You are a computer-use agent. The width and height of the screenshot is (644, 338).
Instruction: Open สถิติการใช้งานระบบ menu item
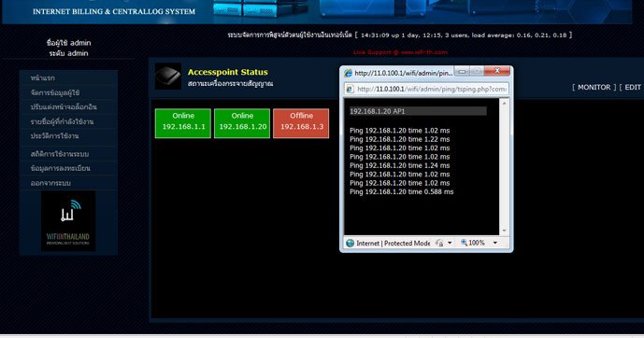(x=60, y=154)
